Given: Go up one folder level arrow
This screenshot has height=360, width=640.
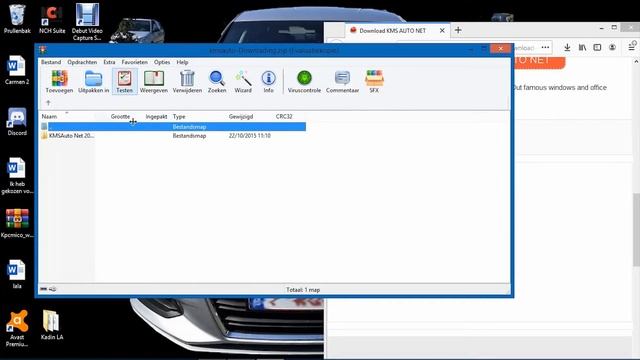Looking at the screenshot, I should pyautogui.click(x=48, y=103).
